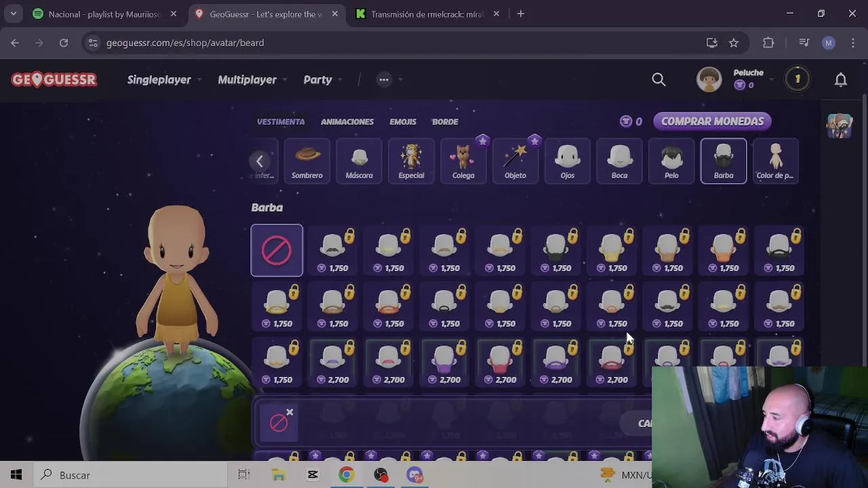Select the first 2,700 purple beard
The height and width of the screenshot is (488, 868).
click(332, 362)
